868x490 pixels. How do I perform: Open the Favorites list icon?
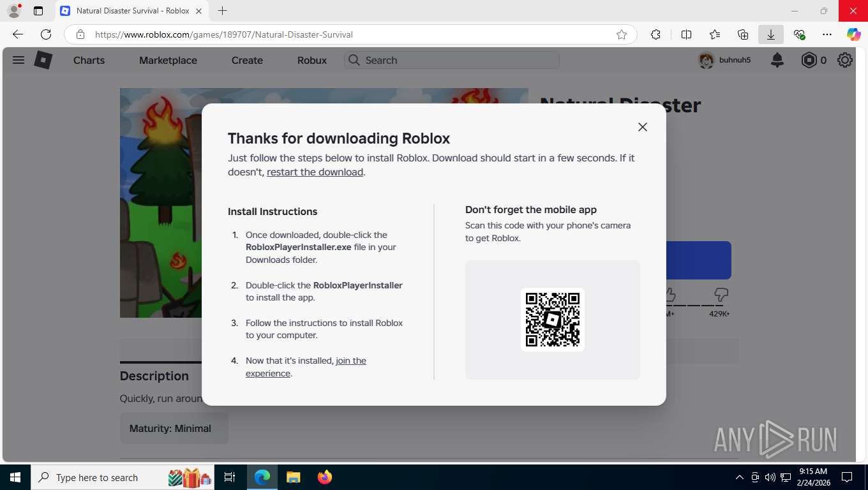715,34
